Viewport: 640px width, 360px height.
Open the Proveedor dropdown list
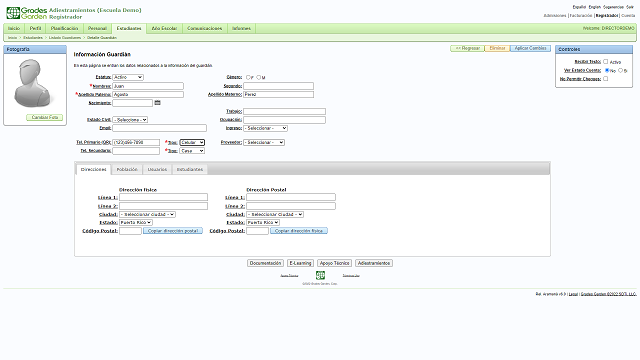click(264, 142)
